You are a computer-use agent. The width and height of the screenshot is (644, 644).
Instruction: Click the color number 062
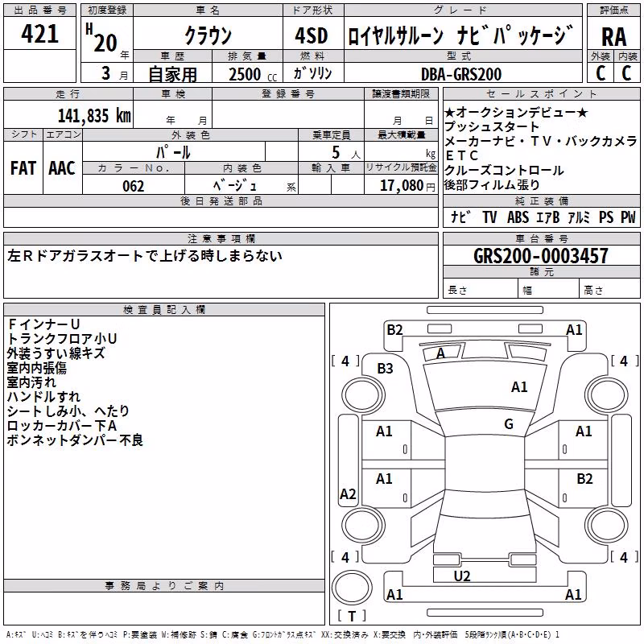(x=134, y=186)
